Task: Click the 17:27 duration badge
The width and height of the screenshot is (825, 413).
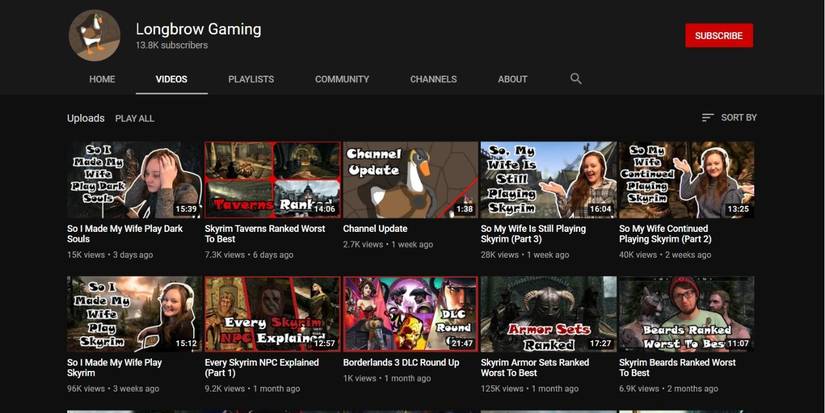Action: pos(600,343)
